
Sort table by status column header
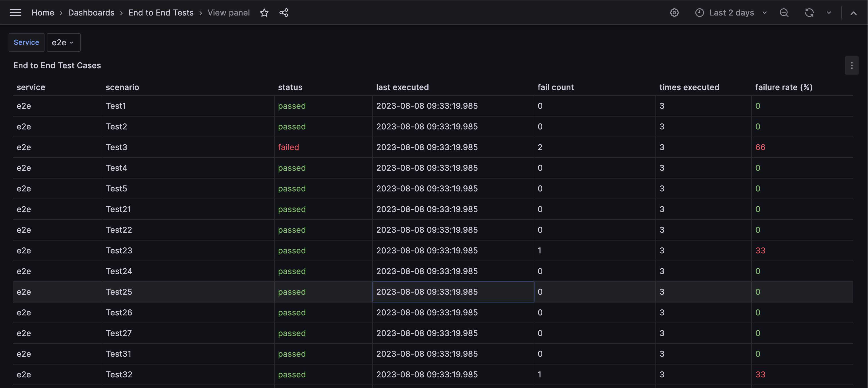290,87
